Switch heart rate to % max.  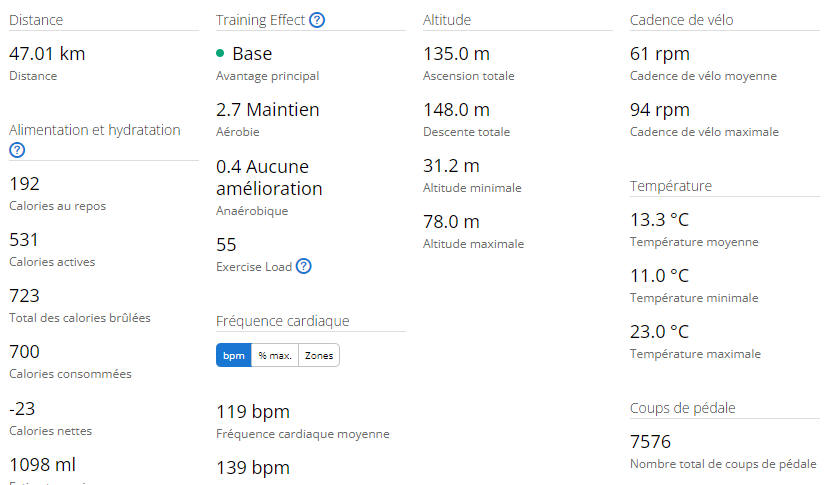click(275, 355)
